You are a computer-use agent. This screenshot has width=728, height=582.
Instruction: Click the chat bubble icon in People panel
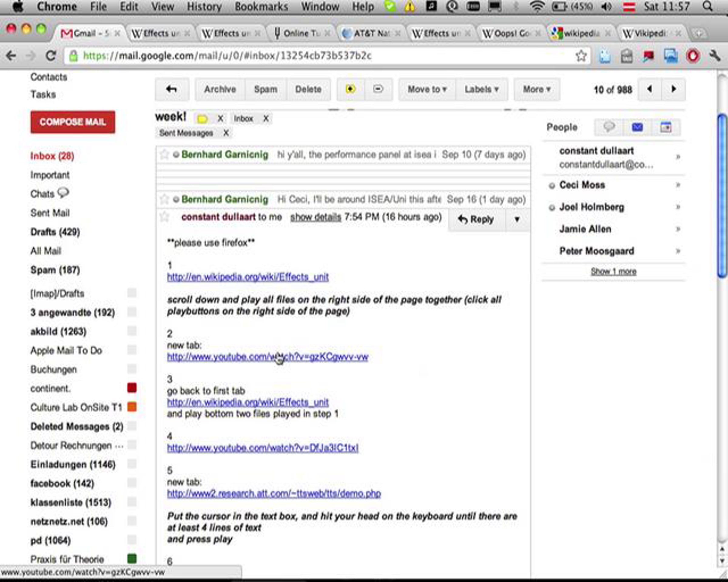609,127
